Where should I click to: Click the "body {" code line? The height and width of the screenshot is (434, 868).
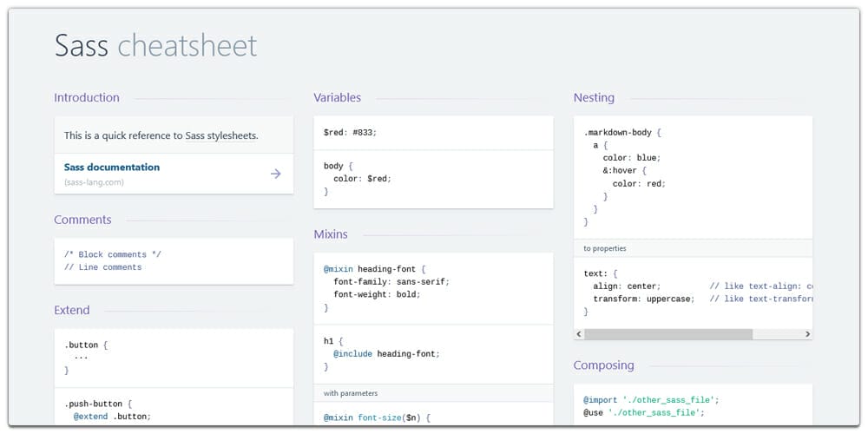(x=339, y=166)
